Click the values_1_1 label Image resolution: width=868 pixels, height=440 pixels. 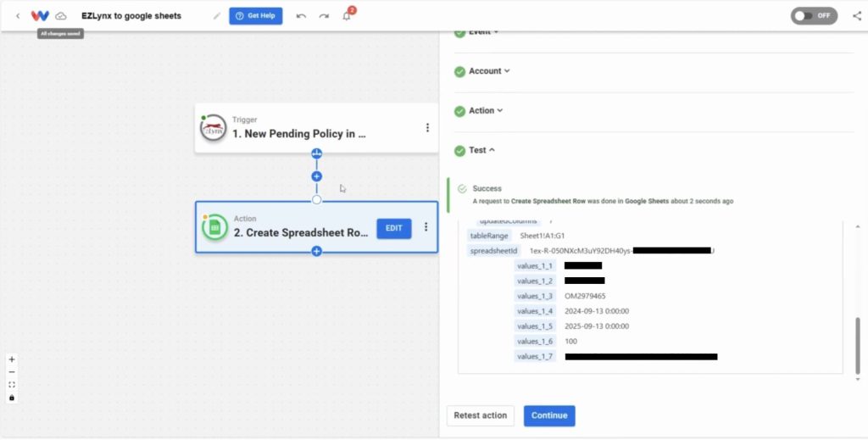tap(535, 265)
